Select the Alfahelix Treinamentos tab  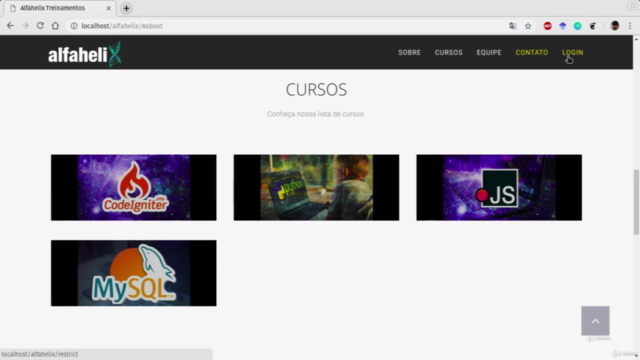click(60, 8)
